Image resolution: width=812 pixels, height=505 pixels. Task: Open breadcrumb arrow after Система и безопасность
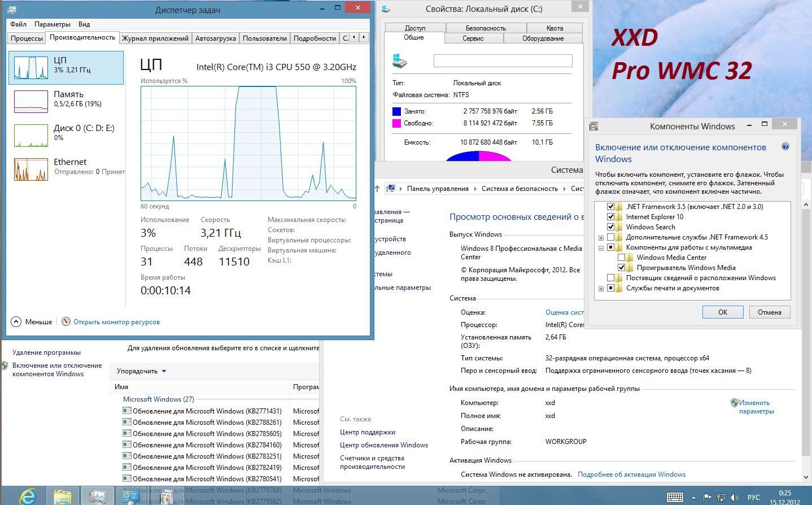[564, 189]
